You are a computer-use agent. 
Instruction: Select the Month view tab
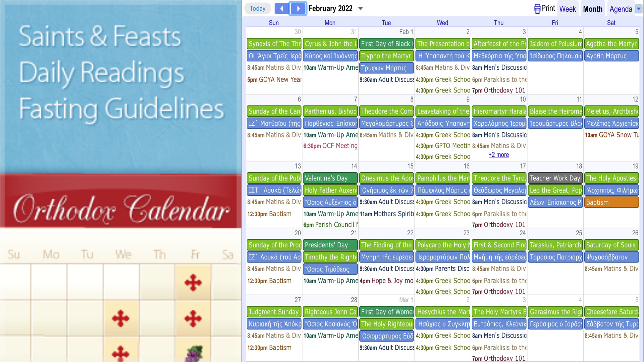click(x=592, y=8)
